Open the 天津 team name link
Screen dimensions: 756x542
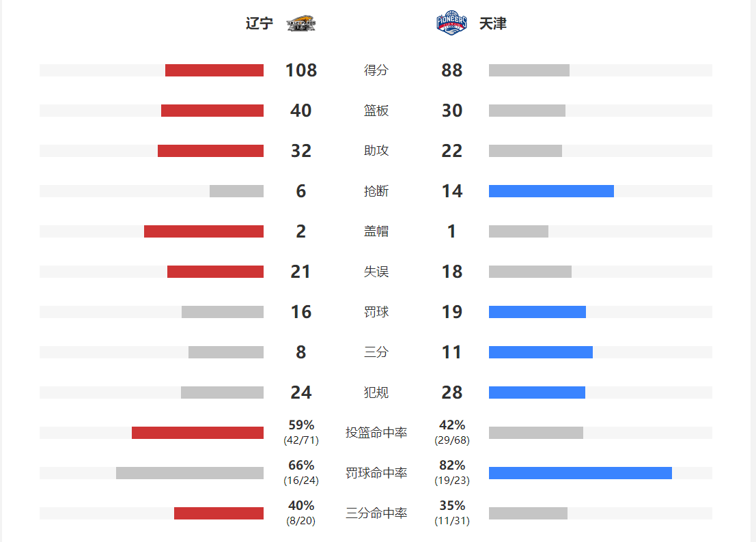point(492,24)
